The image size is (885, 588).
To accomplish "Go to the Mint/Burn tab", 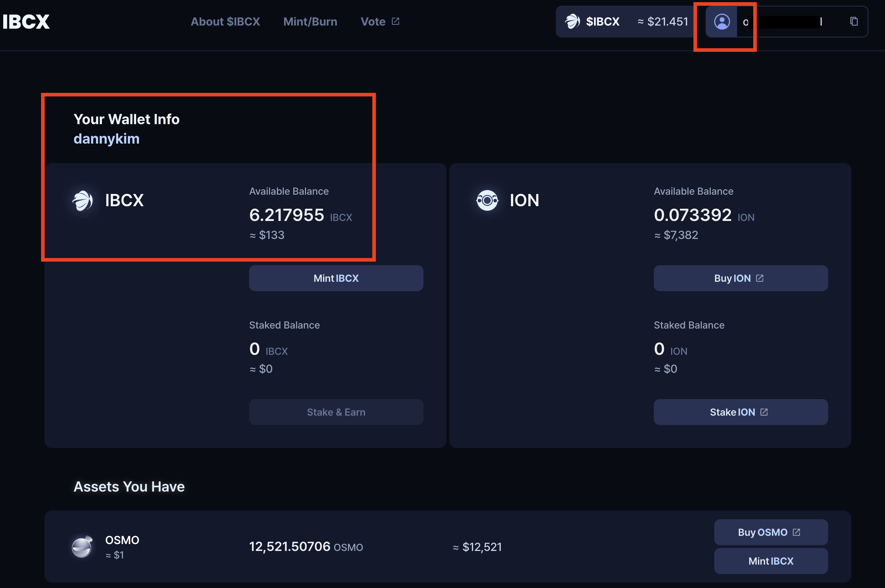I will click(x=310, y=21).
